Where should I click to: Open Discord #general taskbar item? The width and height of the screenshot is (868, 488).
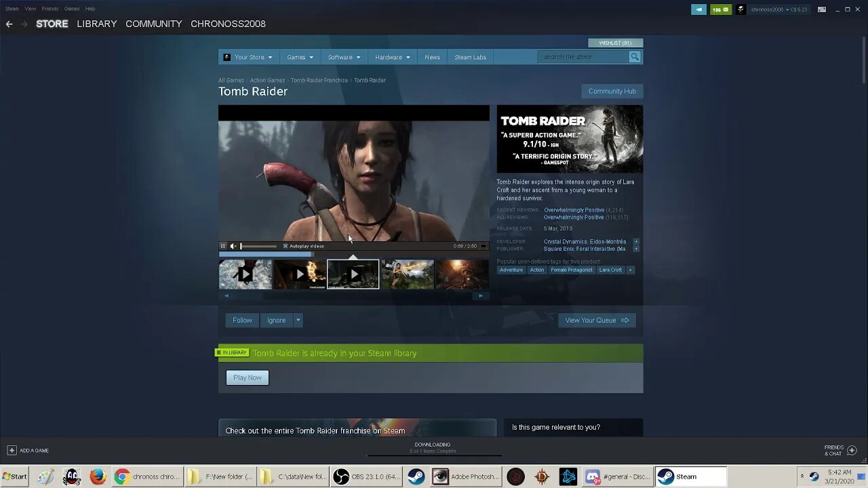[x=618, y=476]
